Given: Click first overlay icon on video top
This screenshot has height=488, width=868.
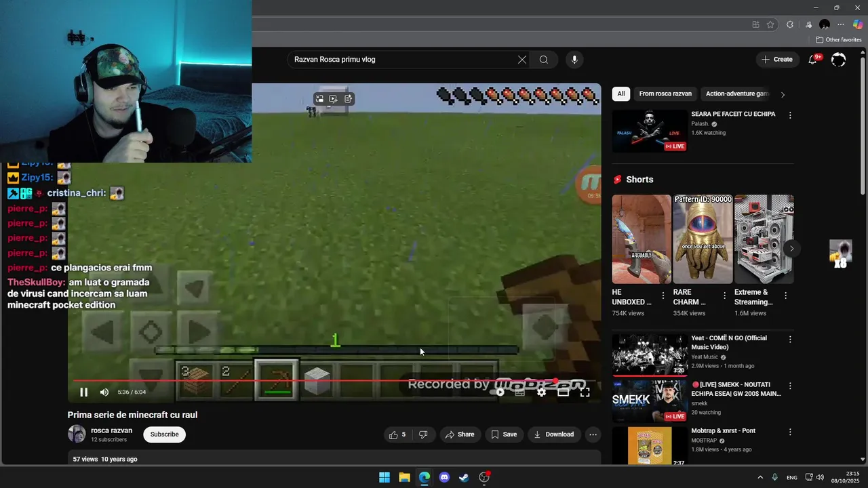Looking at the screenshot, I should (319, 99).
